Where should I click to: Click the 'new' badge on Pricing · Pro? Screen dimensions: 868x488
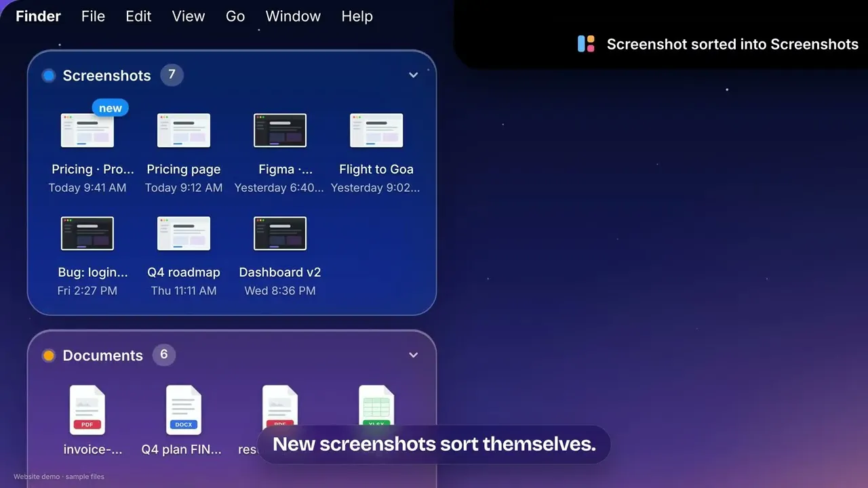[x=111, y=108]
